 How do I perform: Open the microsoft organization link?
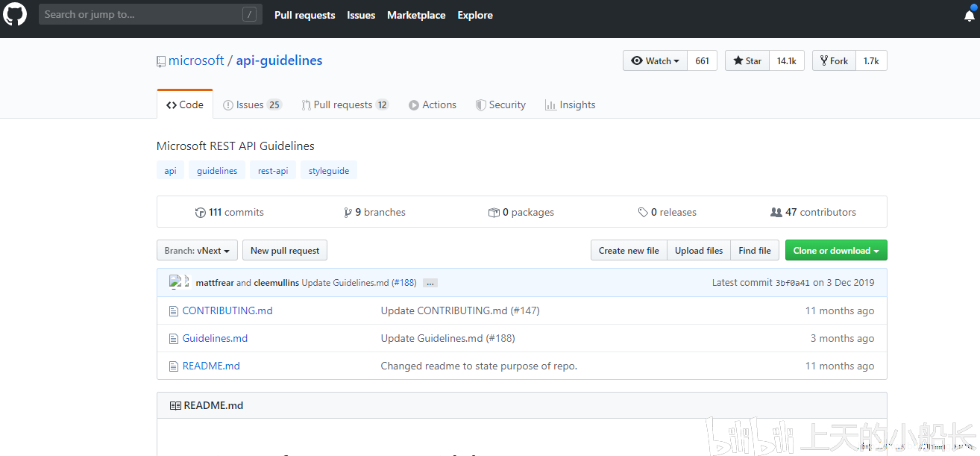[x=196, y=60]
